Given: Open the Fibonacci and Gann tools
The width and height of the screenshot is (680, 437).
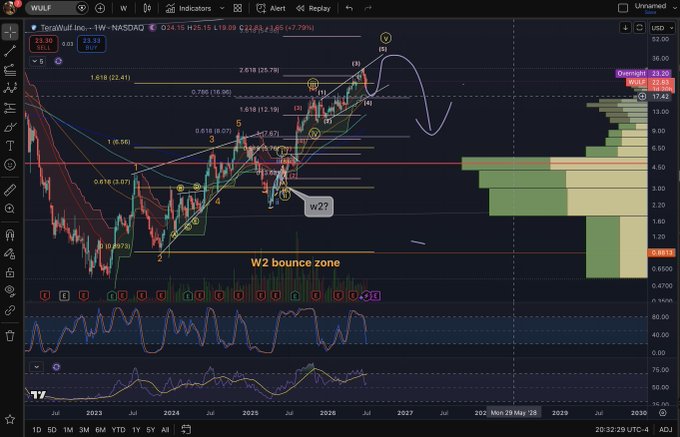Looking at the screenshot, I should (10, 70).
